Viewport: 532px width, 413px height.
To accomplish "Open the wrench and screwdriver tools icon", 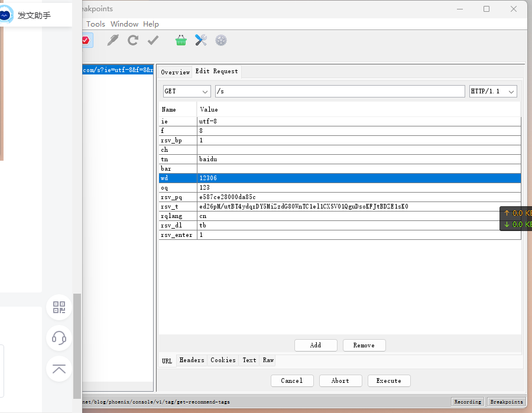I will click(201, 40).
